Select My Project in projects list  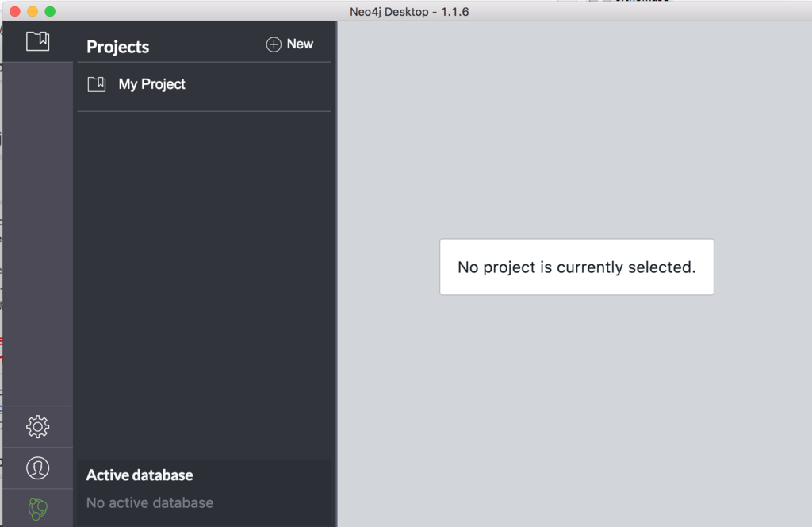(204, 84)
